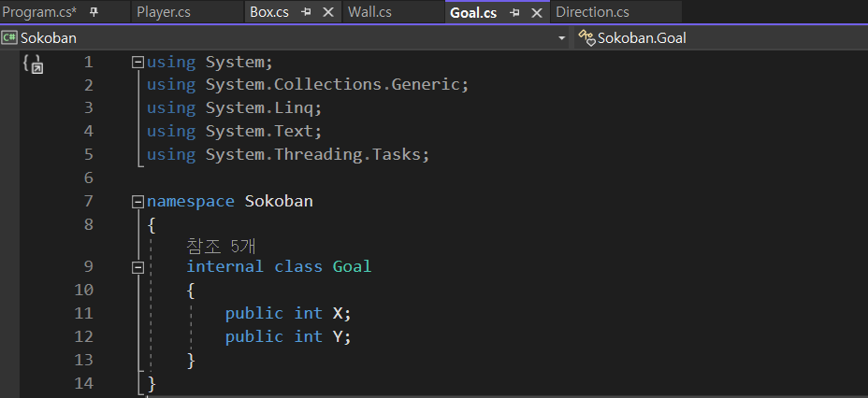868x398 pixels.
Task: Collapse the Goal class block
Action: pos(138,266)
